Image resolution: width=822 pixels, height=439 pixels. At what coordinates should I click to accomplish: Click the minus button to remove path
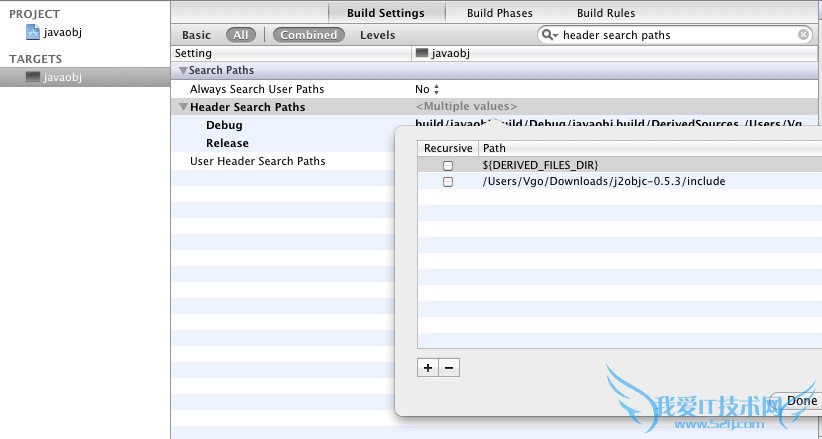coord(449,368)
